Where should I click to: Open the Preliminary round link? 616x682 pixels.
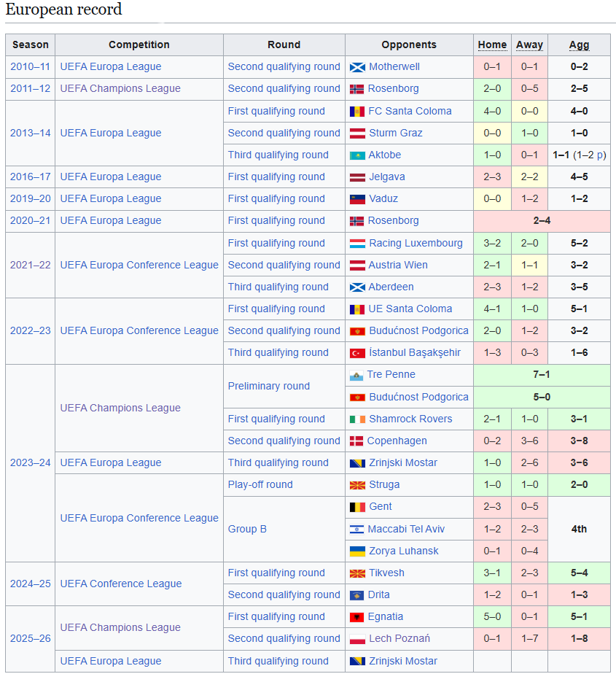(269, 387)
